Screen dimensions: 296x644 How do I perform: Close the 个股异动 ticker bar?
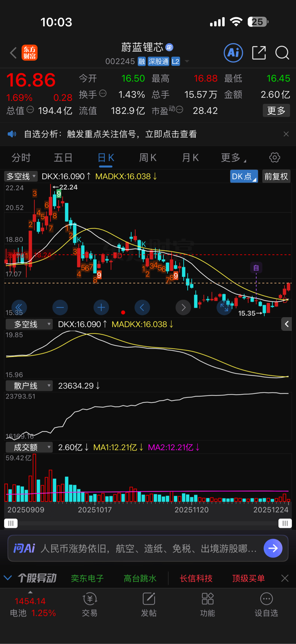point(285,578)
